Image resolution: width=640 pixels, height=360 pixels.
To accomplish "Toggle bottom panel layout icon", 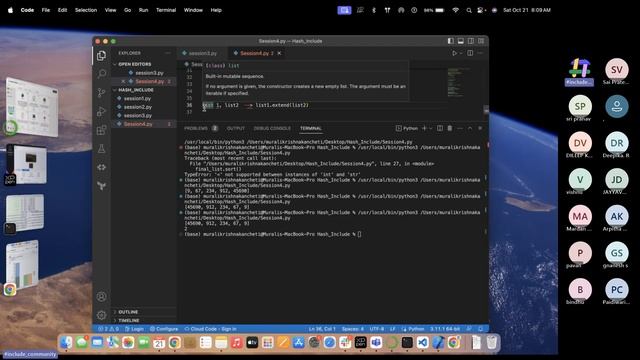I will click(x=461, y=41).
